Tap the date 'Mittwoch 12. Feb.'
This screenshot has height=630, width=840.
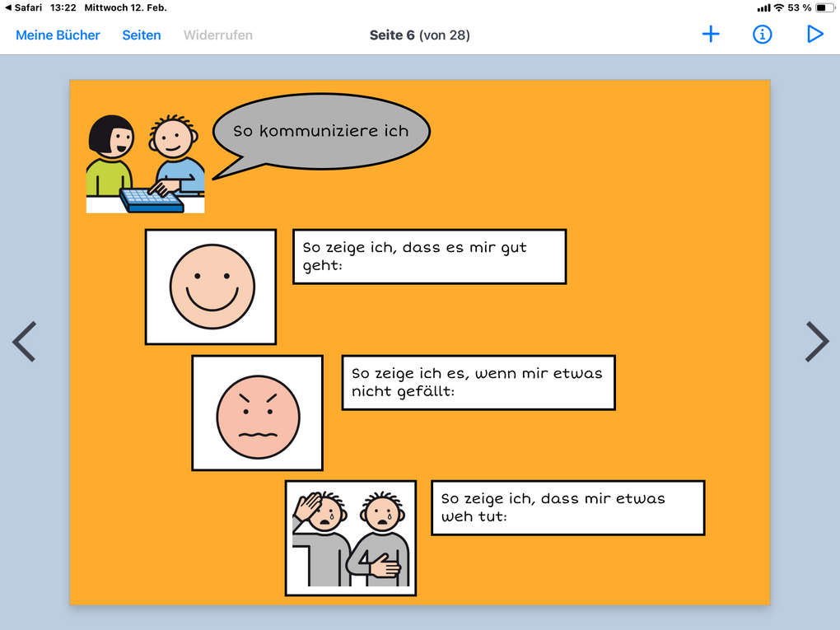point(125,7)
